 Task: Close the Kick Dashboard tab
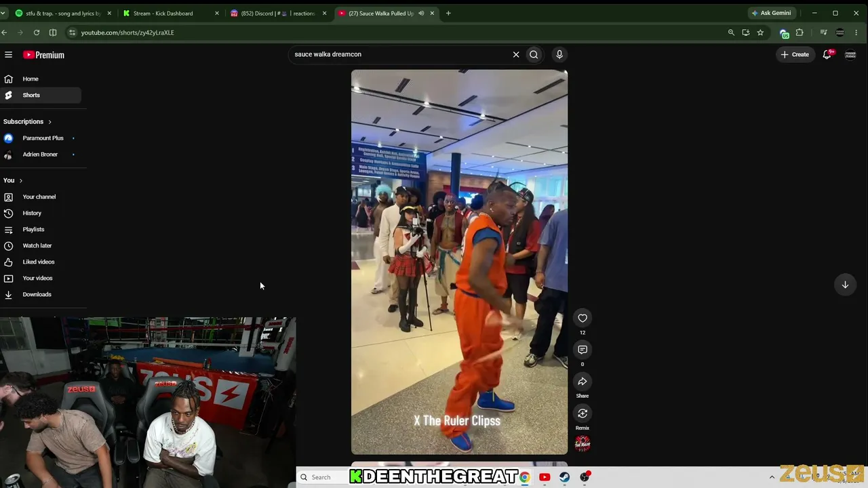(217, 13)
